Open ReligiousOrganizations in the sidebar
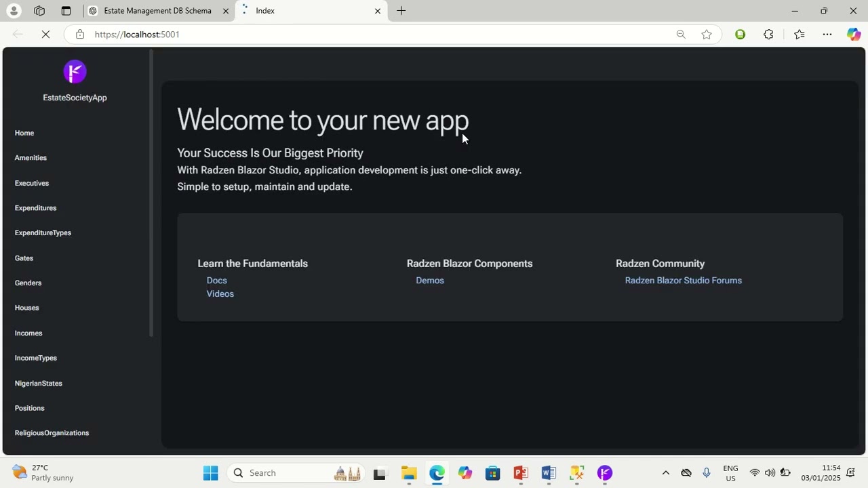 pyautogui.click(x=52, y=433)
